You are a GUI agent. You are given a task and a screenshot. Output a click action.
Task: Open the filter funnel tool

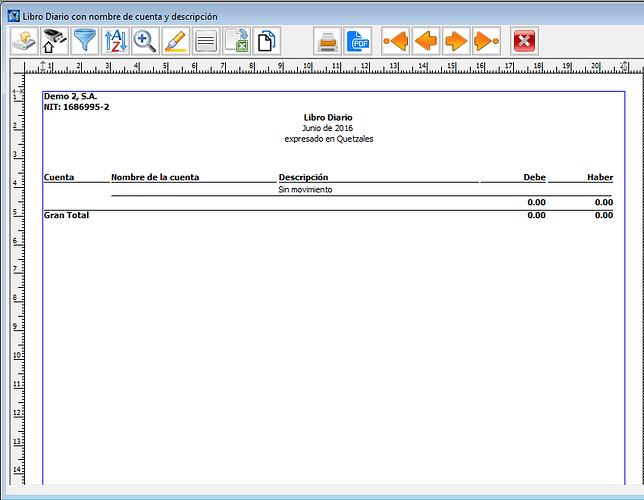click(85, 41)
